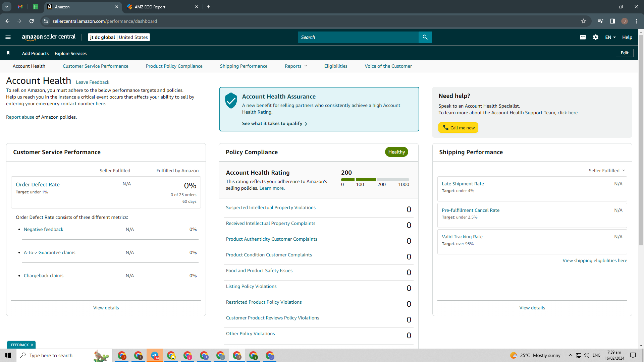
Task: Close the FEEDBACK widget
Action: tap(32, 345)
